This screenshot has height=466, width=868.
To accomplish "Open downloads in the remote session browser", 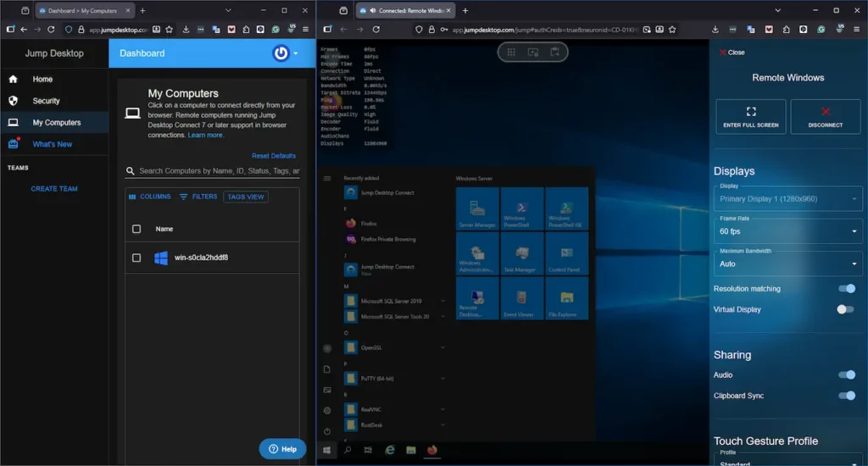I will 715,30.
